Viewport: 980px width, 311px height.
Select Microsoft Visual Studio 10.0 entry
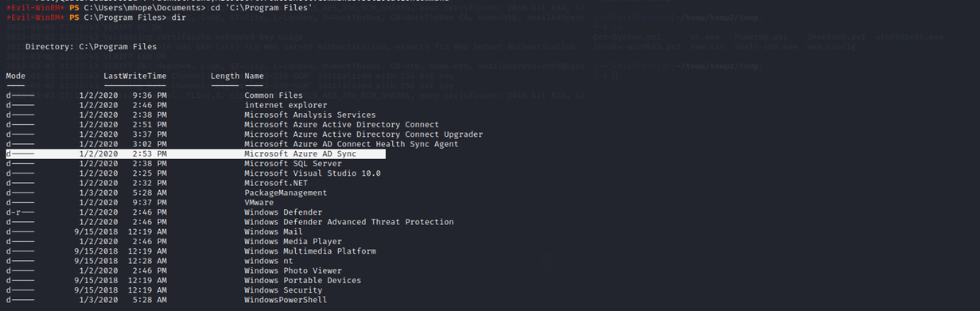(313, 173)
